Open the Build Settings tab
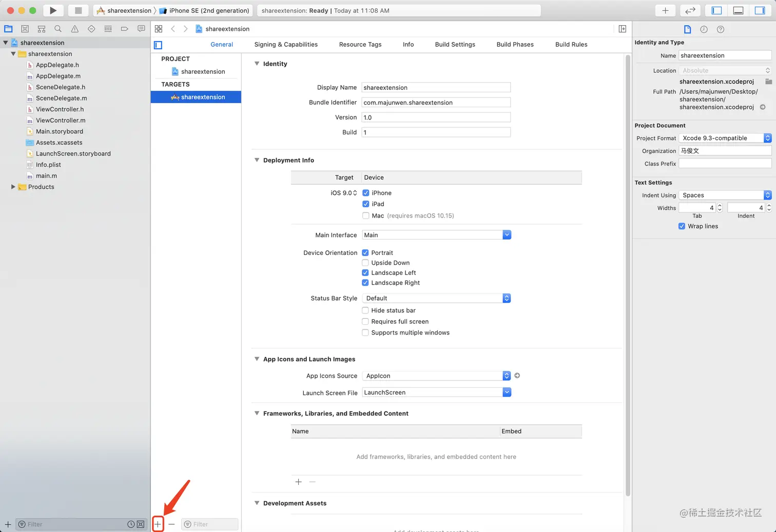 coord(455,45)
